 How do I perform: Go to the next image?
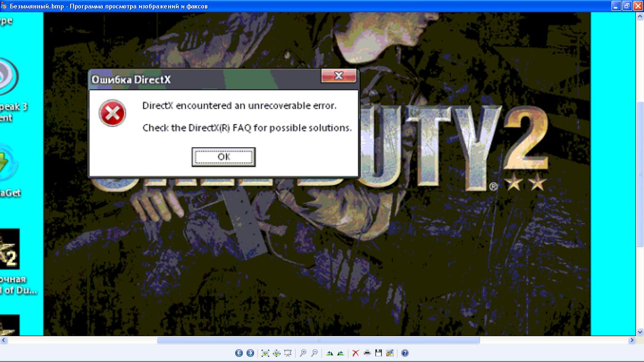pos(250,353)
